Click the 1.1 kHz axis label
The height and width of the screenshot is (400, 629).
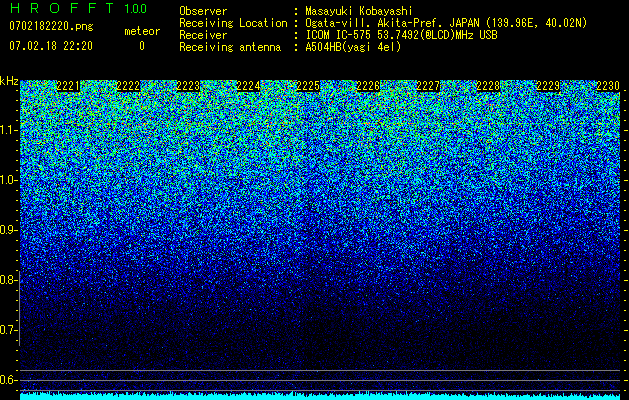[8, 130]
